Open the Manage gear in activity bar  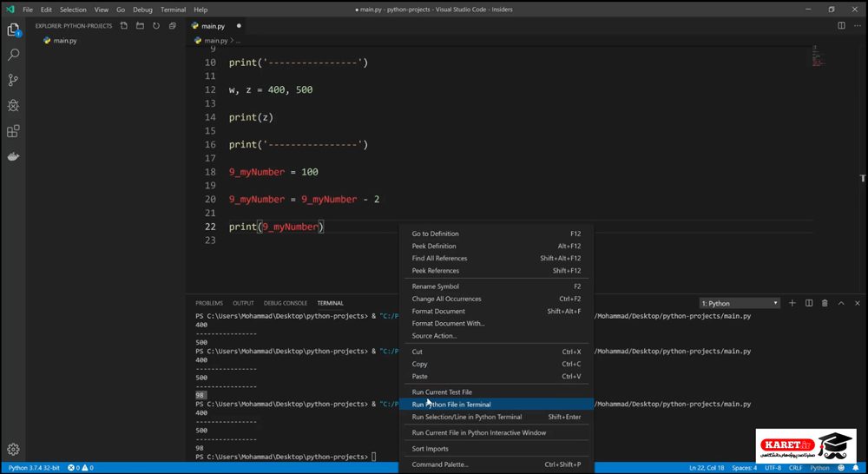point(13,449)
